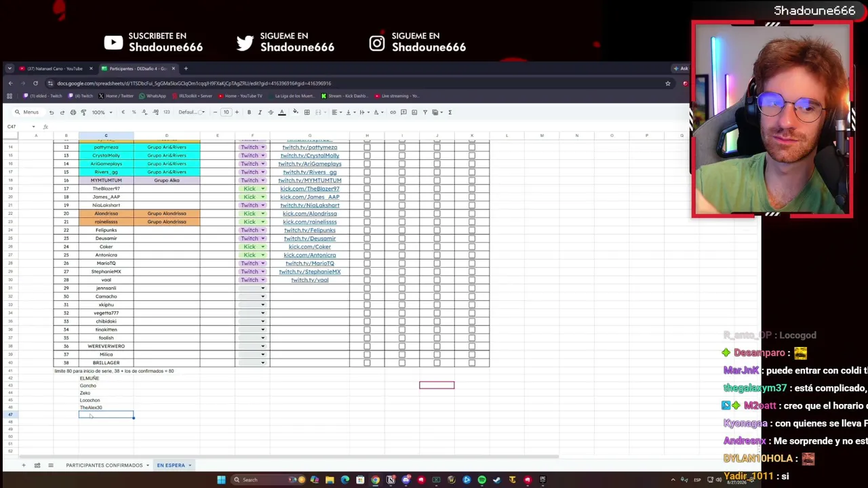Tick first checkbox in CrystalMolly row
This screenshot has width=868, height=488.
point(367,155)
